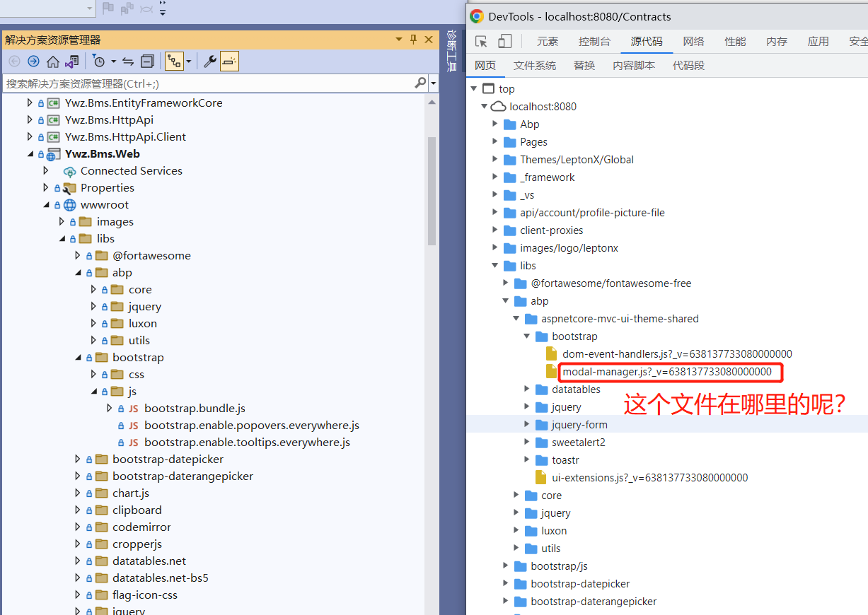The image size is (868, 615).
Task: Collapse the wwwroot folder node
Action: click(47, 205)
